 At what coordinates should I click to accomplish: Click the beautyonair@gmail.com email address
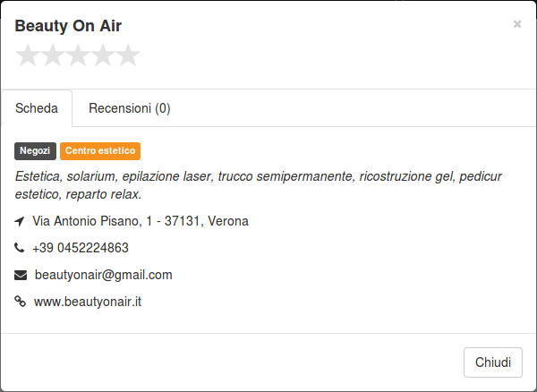coord(104,275)
